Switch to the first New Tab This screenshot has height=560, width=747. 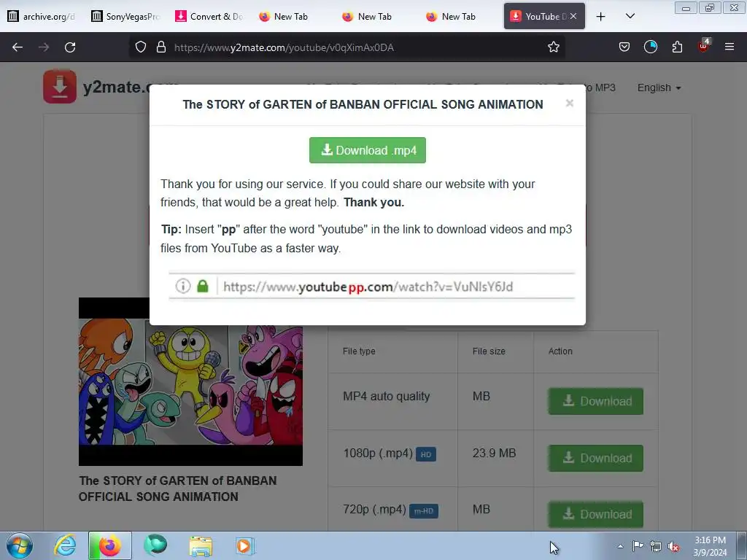[284, 17]
